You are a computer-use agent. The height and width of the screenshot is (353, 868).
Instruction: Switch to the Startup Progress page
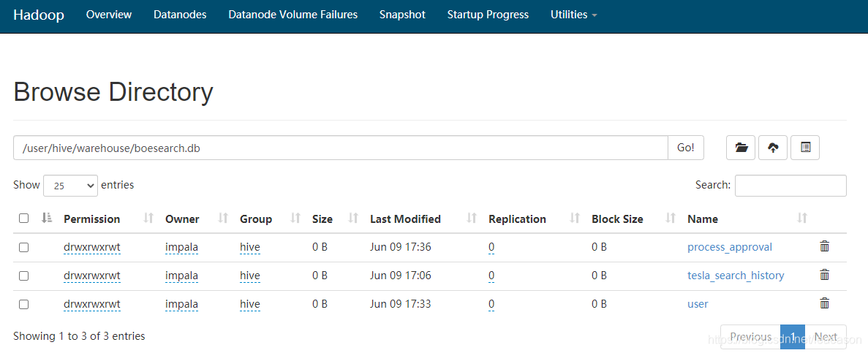point(488,15)
